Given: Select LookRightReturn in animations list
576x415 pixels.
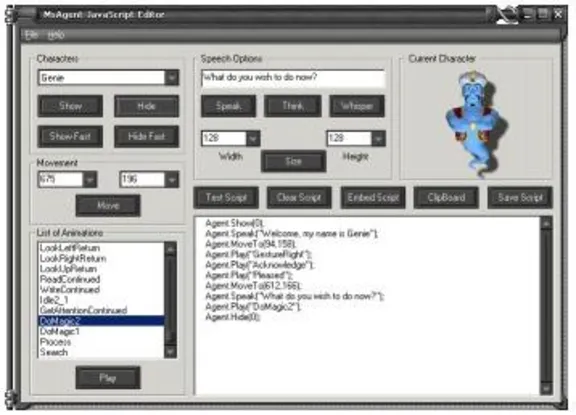Looking at the screenshot, I should tap(101, 258).
